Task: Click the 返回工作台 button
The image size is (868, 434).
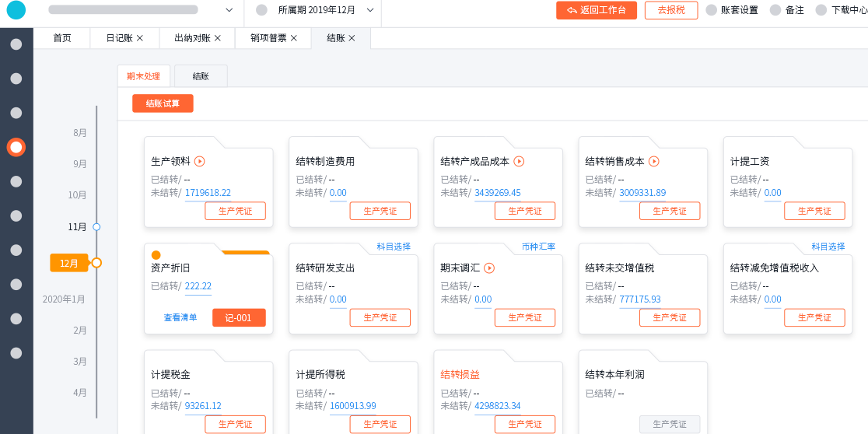Action: [x=596, y=10]
